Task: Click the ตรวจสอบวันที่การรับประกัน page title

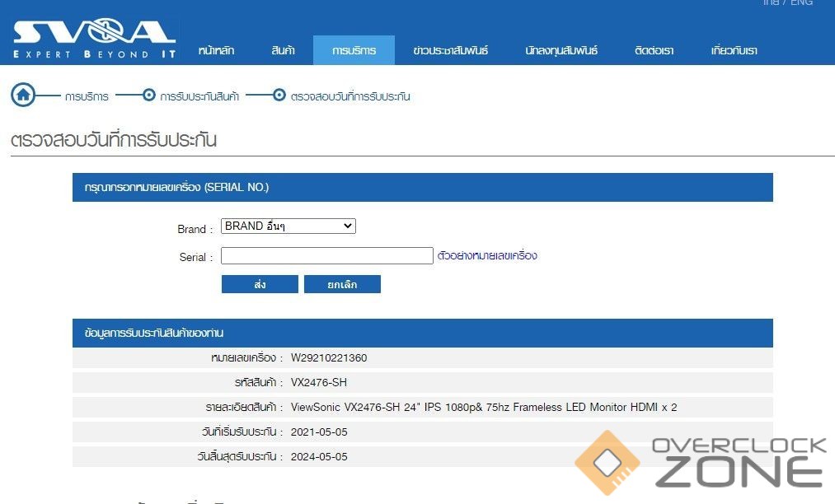Action: point(114,140)
